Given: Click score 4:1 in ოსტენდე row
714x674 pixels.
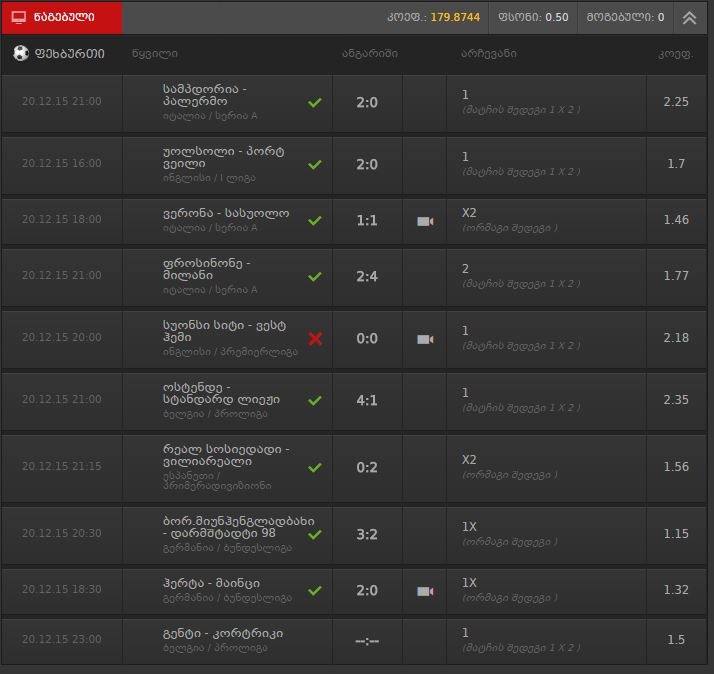Looking at the screenshot, I should click(367, 400).
